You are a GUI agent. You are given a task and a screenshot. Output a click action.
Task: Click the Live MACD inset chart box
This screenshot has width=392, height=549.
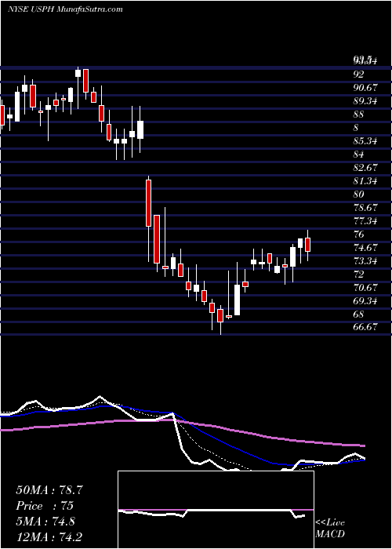[x=216, y=510]
